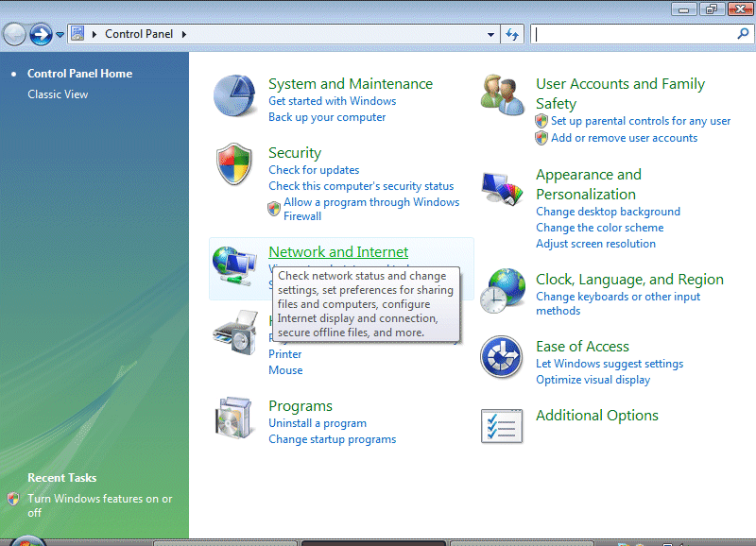Screen dimensions: 756x546
Task: Select Control Panel Home in sidebar
Action: click(x=79, y=74)
